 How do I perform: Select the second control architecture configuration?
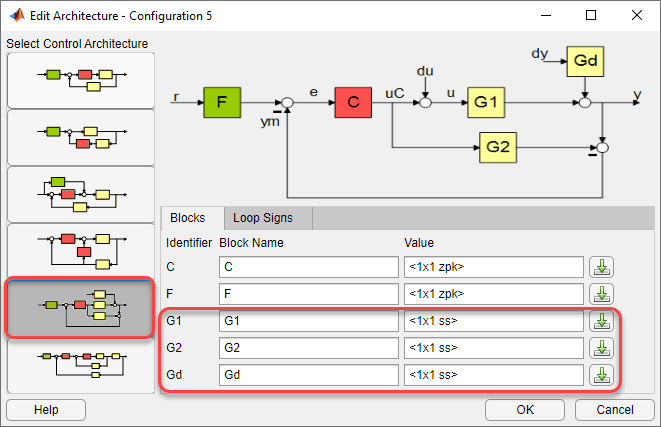[81, 138]
